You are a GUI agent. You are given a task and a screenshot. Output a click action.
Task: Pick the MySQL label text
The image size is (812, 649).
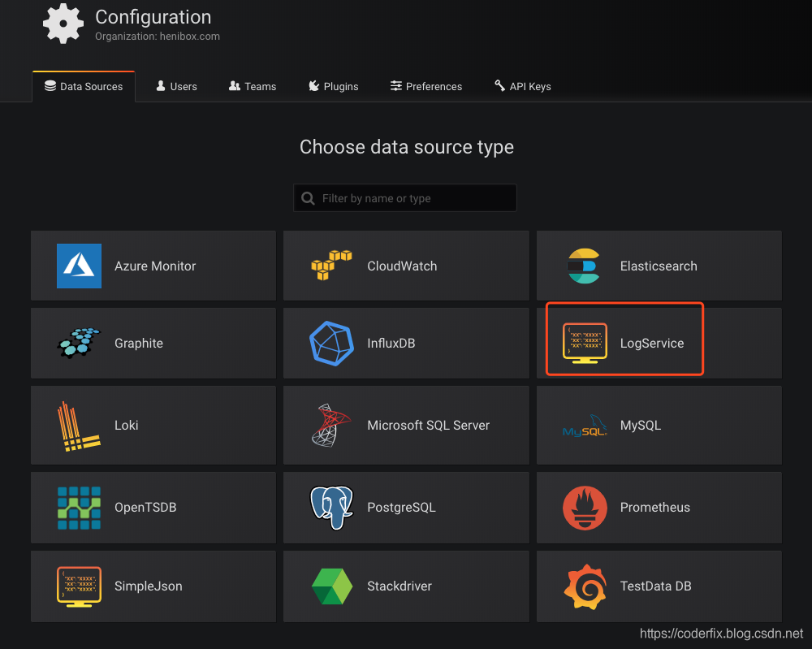[640, 426]
